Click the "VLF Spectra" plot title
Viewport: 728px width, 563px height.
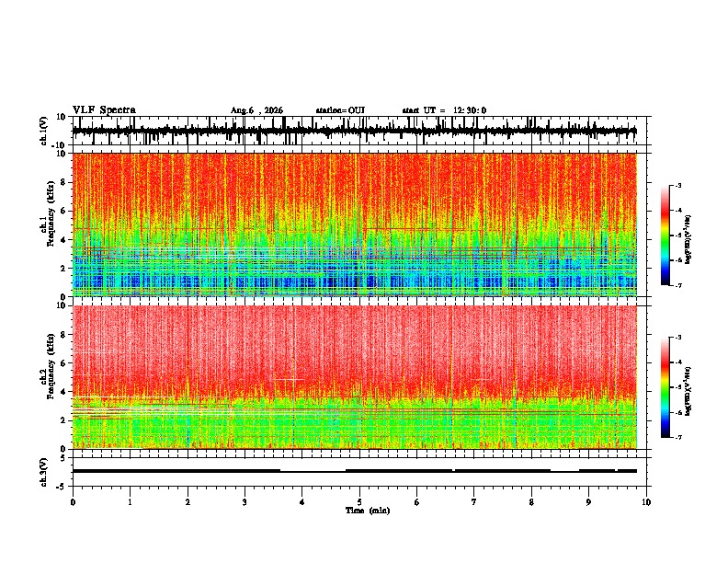104,110
